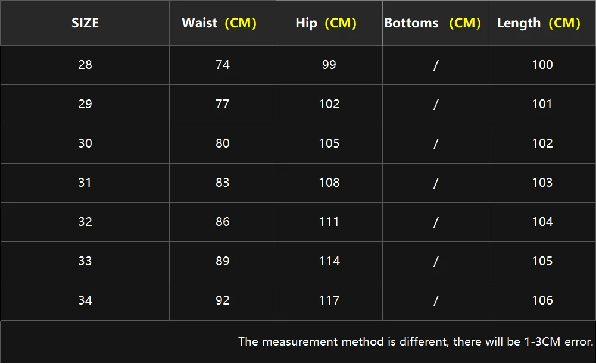
Task: Click length value 100
Action: [x=542, y=65]
